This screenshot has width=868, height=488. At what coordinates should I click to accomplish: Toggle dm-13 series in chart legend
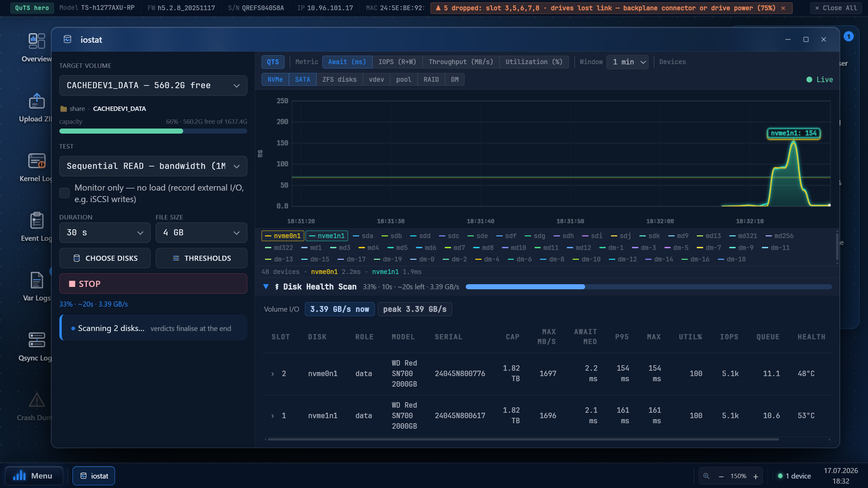coord(279,259)
